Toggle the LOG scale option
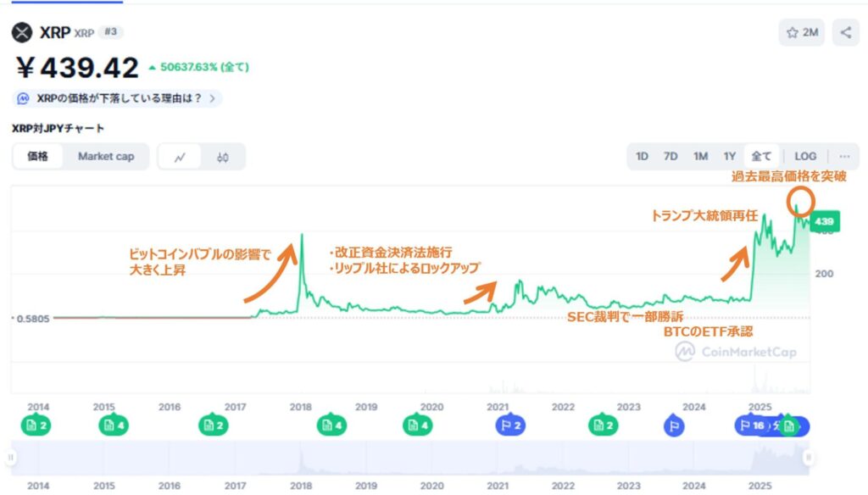Screen dimensions: 868x495 (805, 156)
